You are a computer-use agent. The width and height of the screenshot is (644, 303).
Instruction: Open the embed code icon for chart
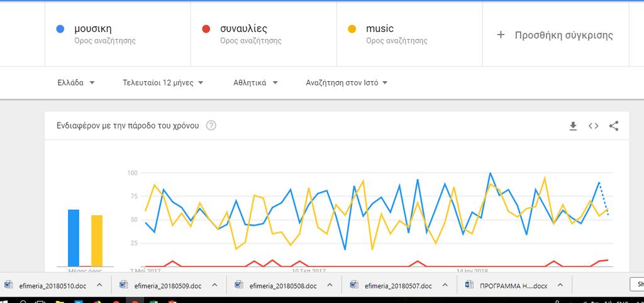pos(593,126)
